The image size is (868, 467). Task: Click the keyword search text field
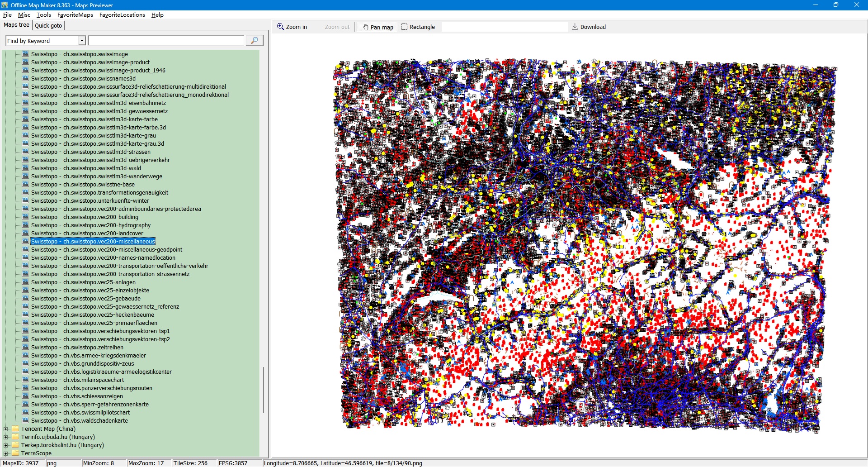pos(166,41)
